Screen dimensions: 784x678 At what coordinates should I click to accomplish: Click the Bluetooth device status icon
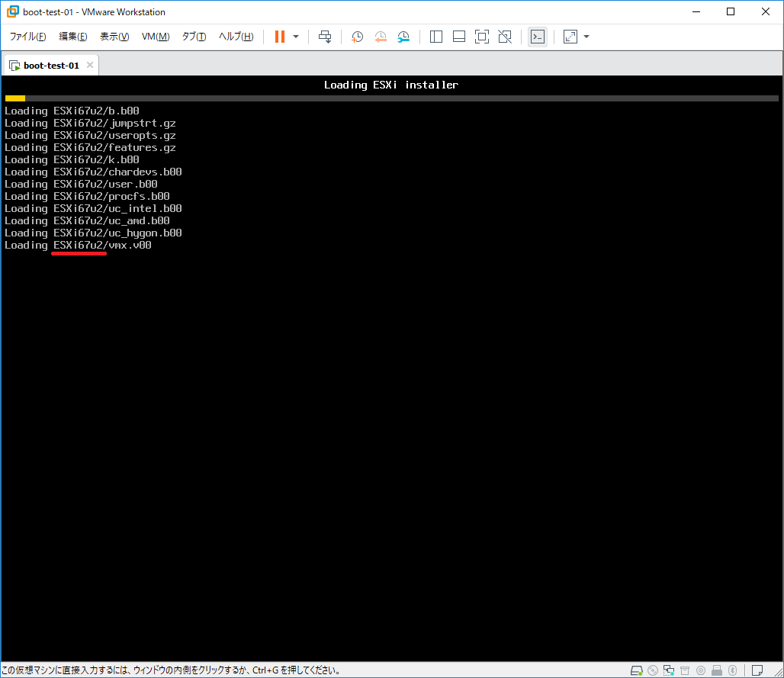click(x=733, y=670)
